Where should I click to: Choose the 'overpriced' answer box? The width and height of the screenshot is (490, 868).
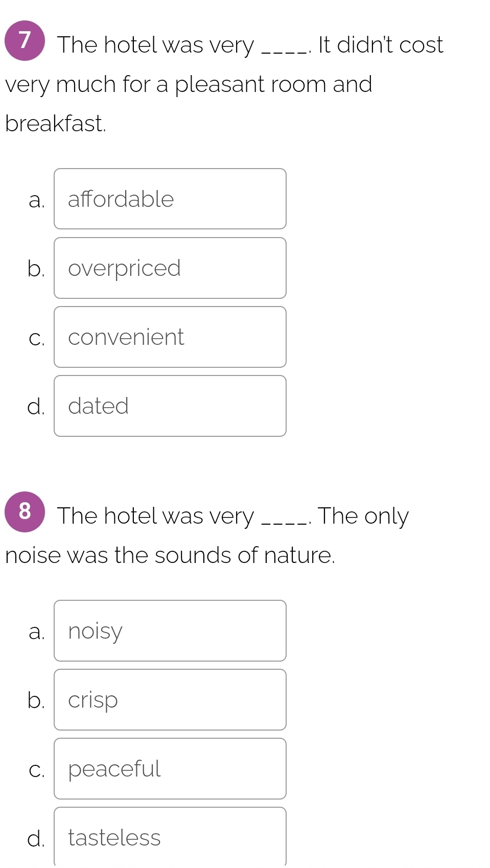click(x=170, y=268)
